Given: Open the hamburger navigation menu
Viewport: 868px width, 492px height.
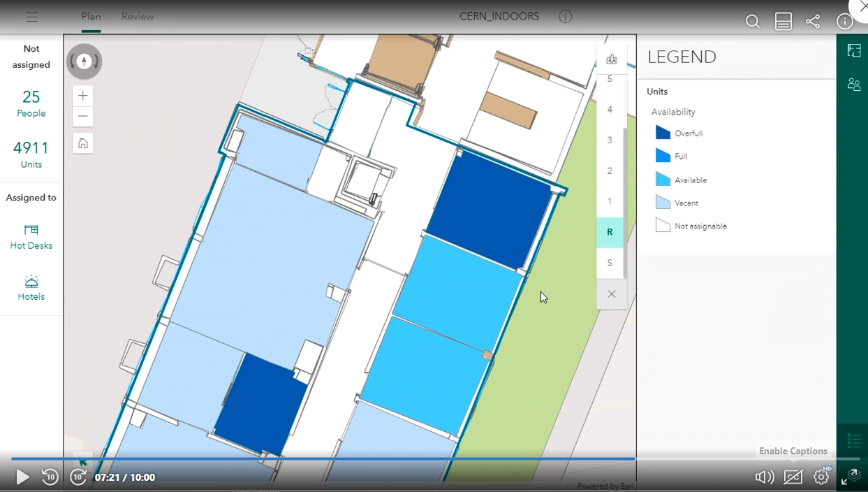Looking at the screenshot, I should 31,16.
